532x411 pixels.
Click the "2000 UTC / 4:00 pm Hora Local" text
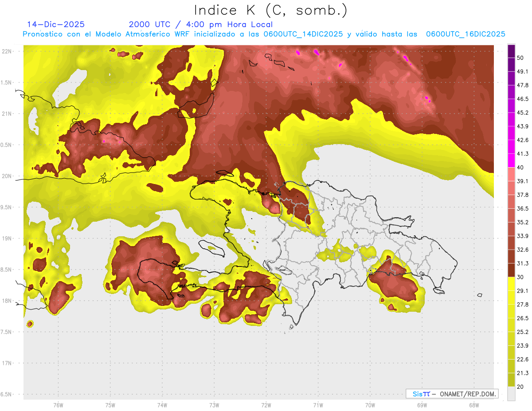pos(201,24)
